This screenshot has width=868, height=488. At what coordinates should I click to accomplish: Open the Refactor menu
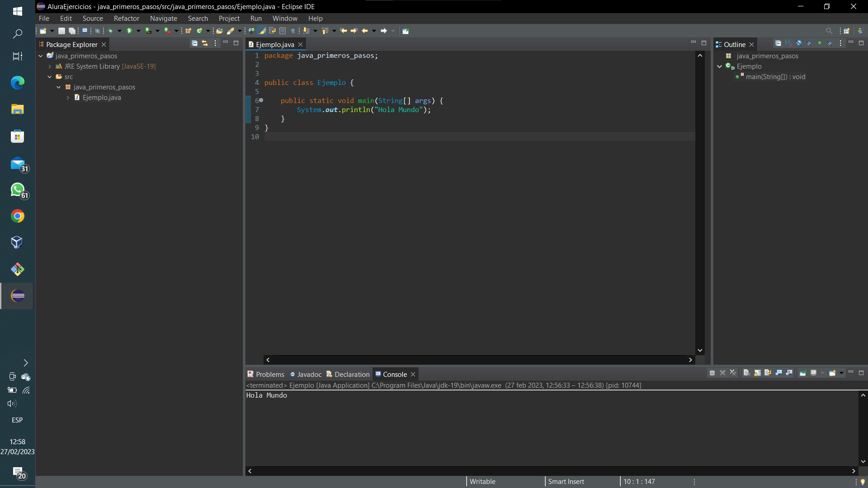tap(127, 19)
